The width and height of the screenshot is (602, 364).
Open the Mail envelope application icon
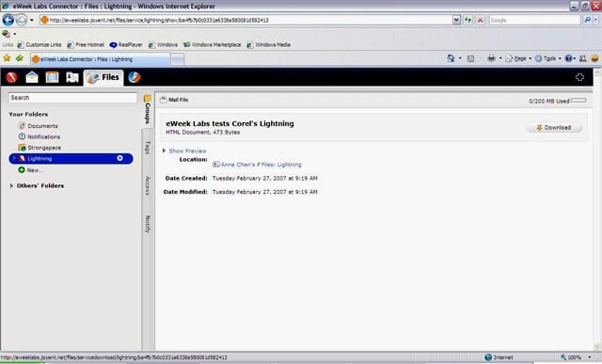pyautogui.click(x=32, y=77)
